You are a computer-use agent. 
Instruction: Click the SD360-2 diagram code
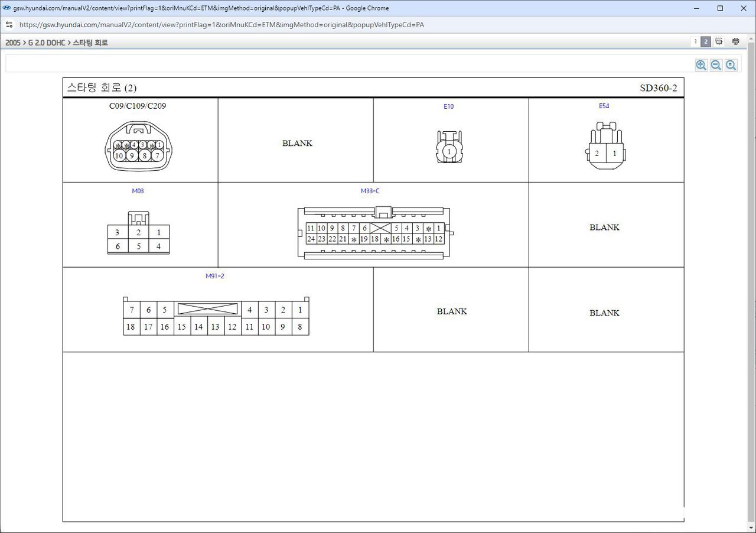pos(659,88)
